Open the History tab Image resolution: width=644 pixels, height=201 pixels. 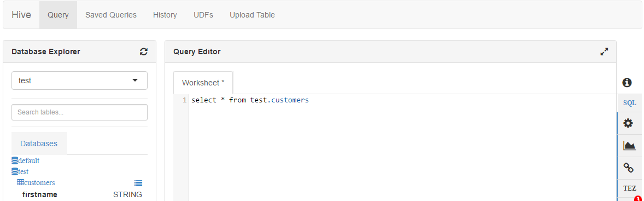click(165, 15)
